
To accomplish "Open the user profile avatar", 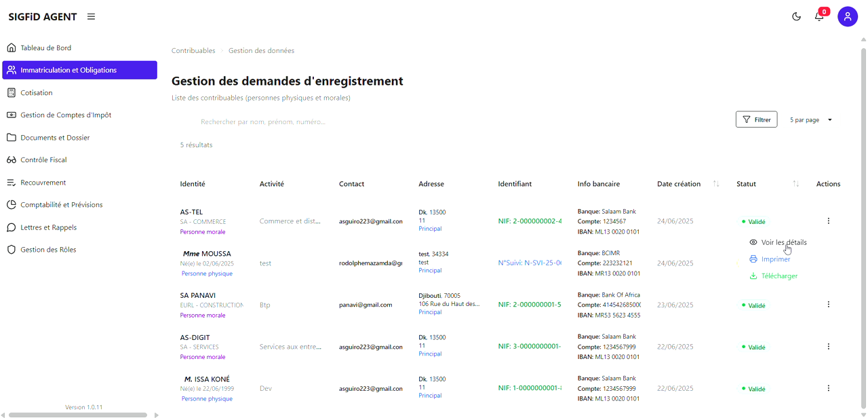I will point(848,17).
